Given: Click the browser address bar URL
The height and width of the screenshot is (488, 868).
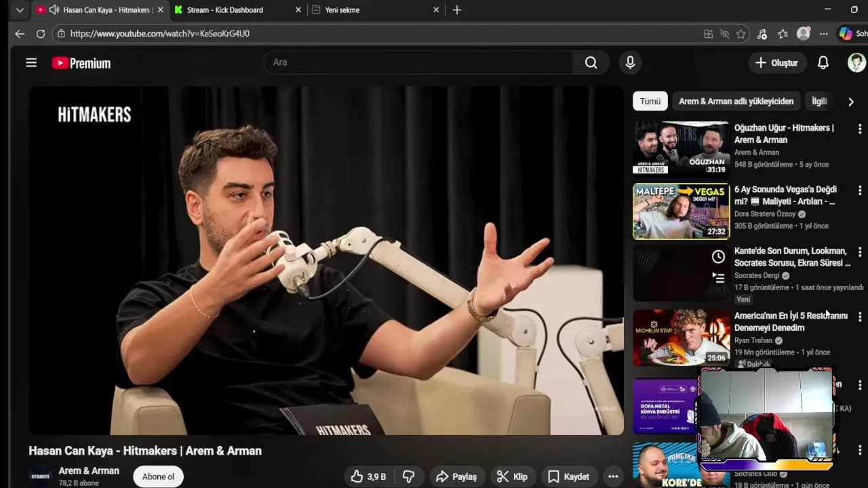Looking at the screenshot, I should click(x=159, y=33).
